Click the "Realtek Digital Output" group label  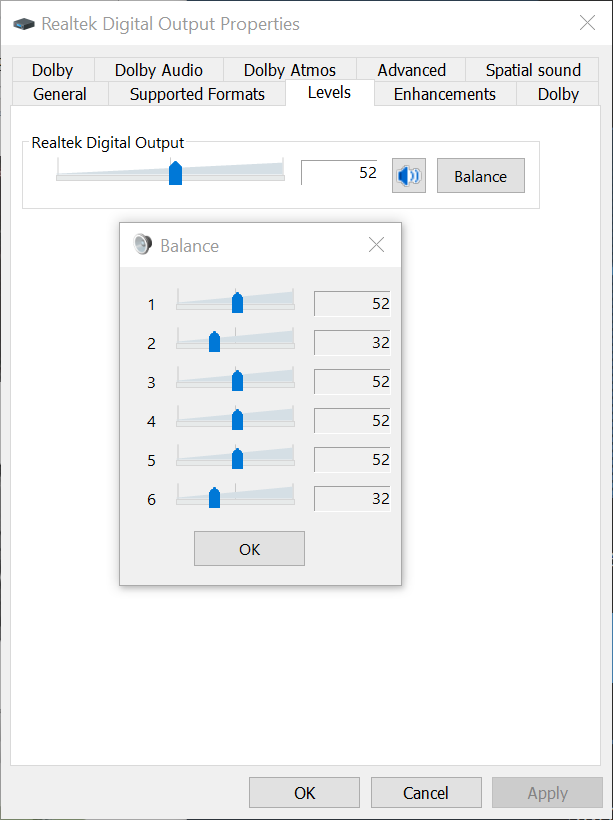point(108,143)
